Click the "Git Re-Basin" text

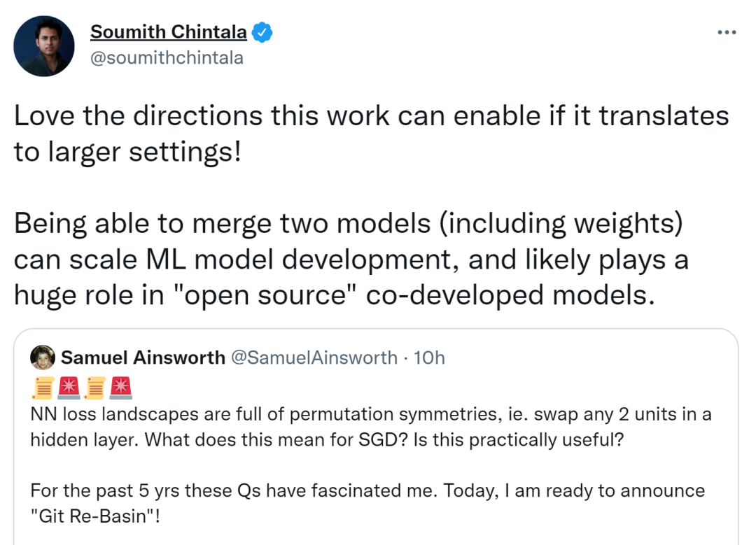[x=97, y=516]
